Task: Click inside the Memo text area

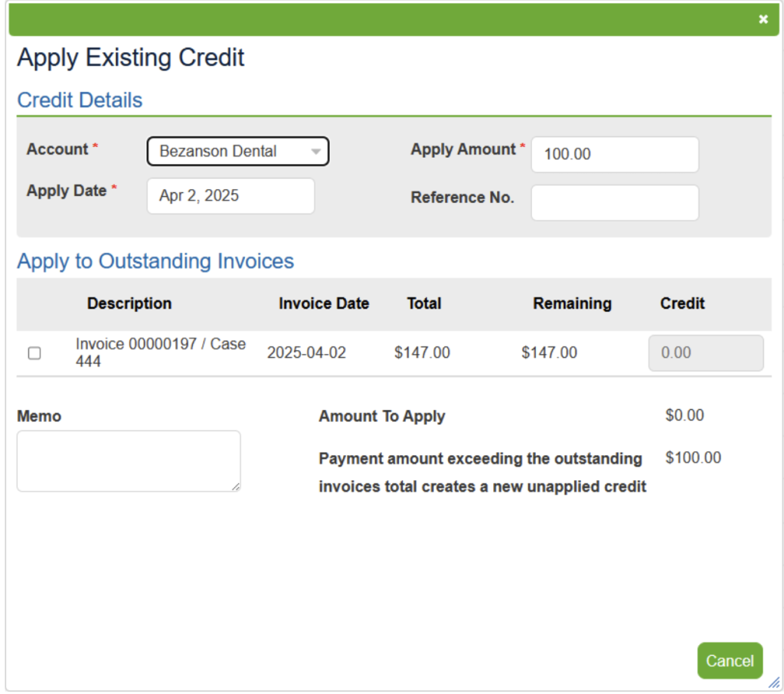Action: pyautogui.click(x=128, y=460)
